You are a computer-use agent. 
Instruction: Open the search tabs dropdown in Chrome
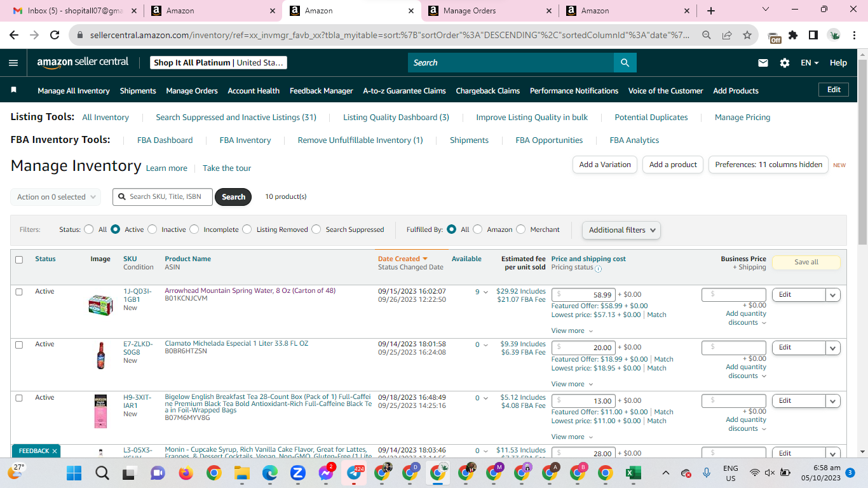[x=766, y=10]
